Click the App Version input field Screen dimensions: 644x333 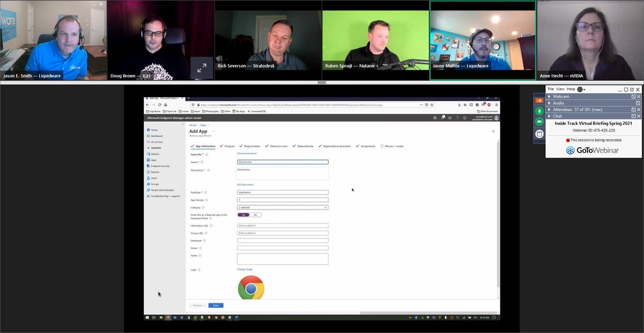(283, 200)
